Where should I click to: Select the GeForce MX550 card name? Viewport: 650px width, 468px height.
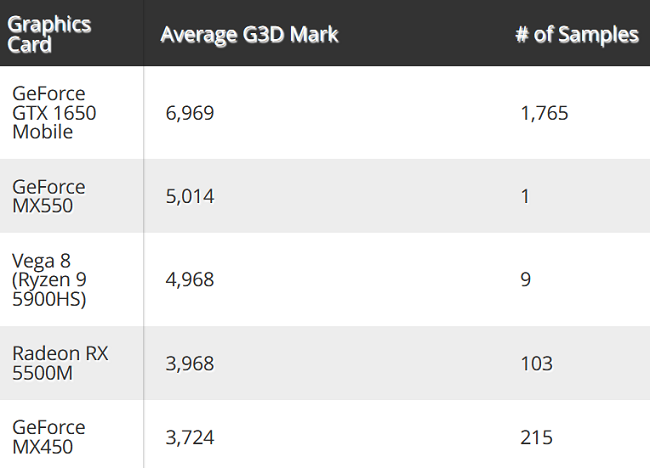(49, 196)
